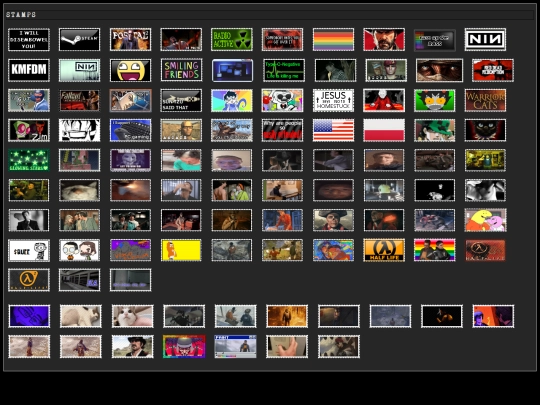Click the yellow and pink blob characters stamp
This screenshot has height=405, width=540.
tap(486, 220)
